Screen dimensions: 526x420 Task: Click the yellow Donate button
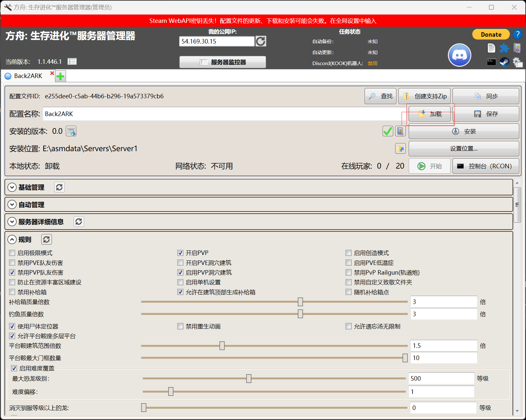(491, 34)
